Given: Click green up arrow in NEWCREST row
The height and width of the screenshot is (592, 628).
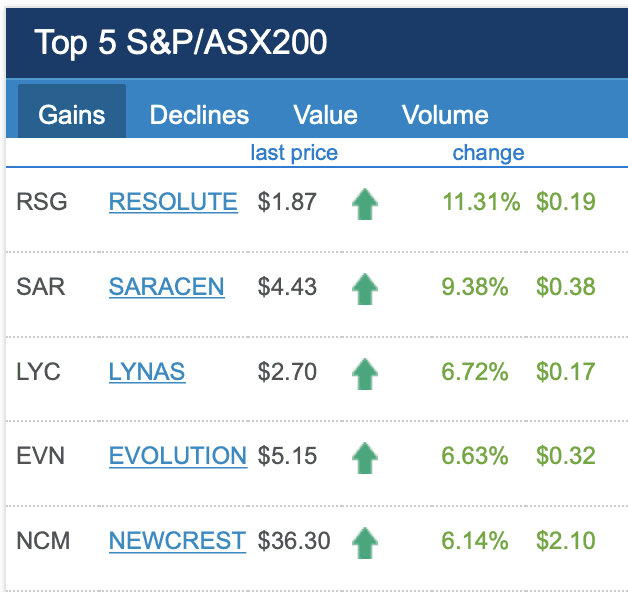Looking at the screenshot, I should pos(365,542).
